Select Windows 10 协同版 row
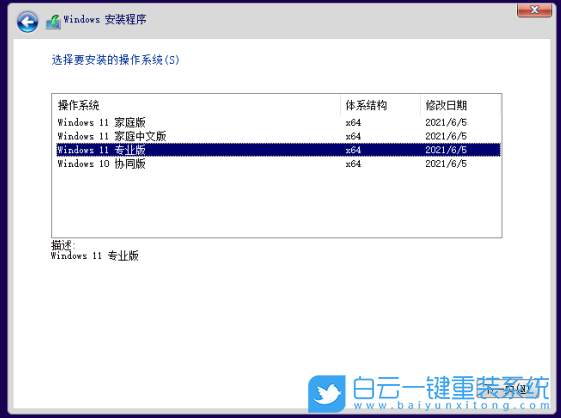The image size is (561, 418). pos(278,164)
